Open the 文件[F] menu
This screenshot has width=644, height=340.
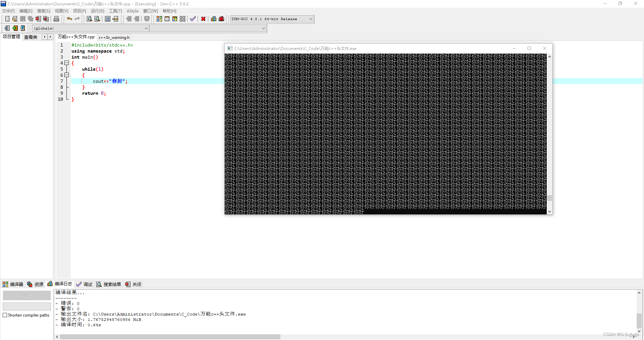[8, 11]
